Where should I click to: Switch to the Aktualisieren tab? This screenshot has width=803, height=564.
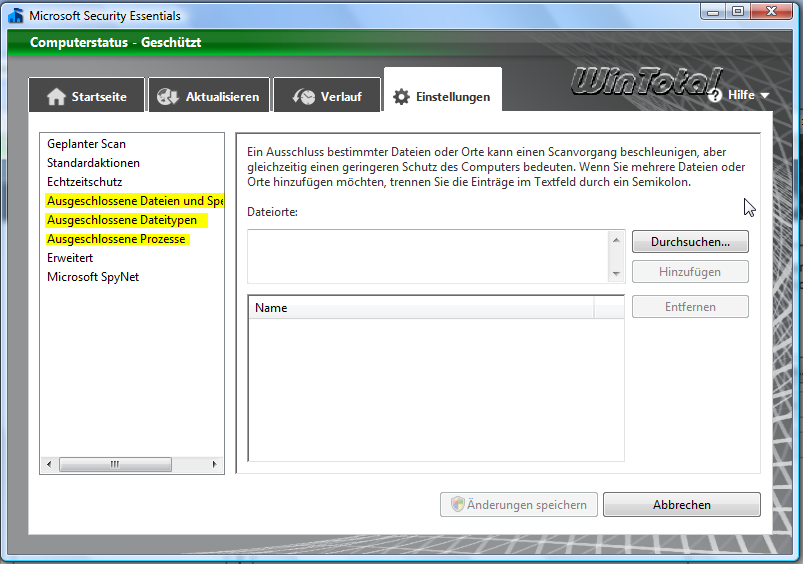pos(208,95)
